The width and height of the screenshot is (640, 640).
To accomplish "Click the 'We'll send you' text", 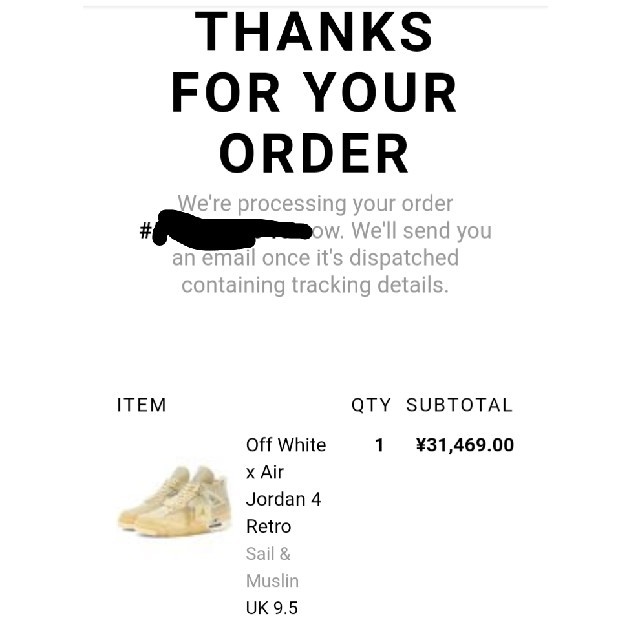I will pos(422,231).
